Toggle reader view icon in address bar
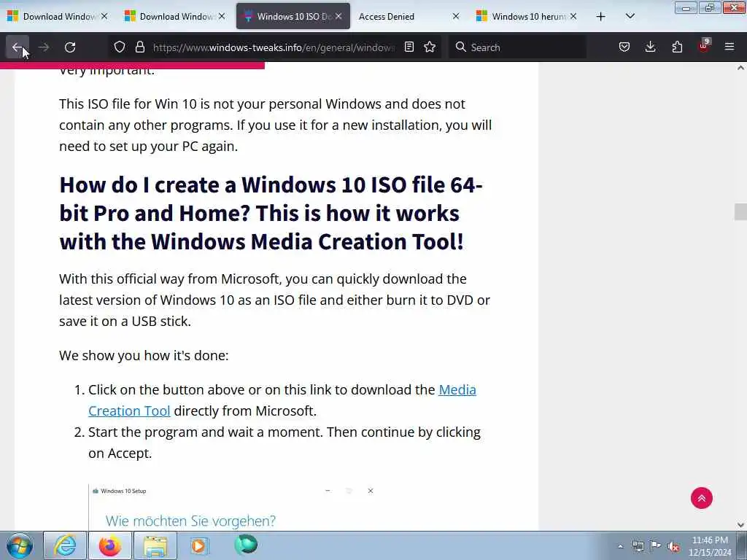This screenshot has width=747, height=560. point(409,47)
